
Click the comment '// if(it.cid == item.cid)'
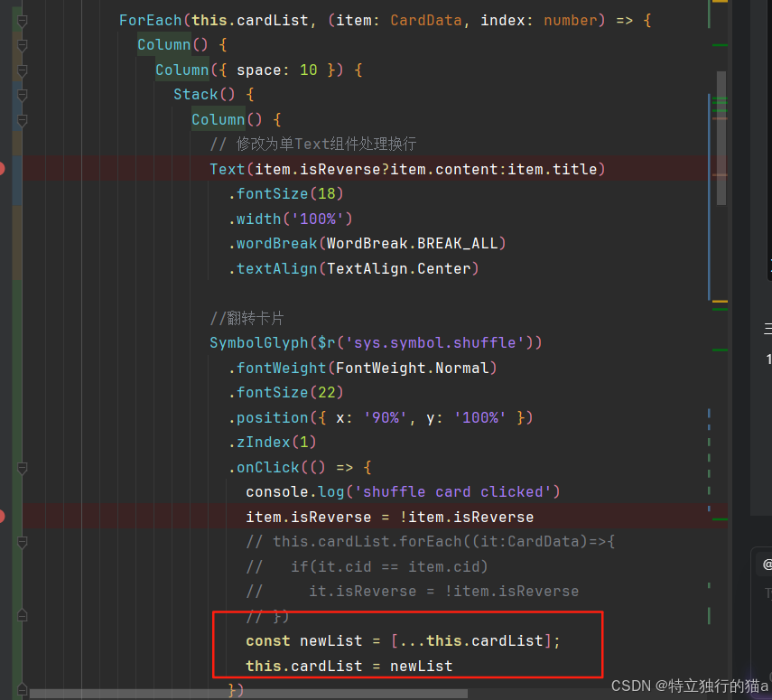point(367,567)
